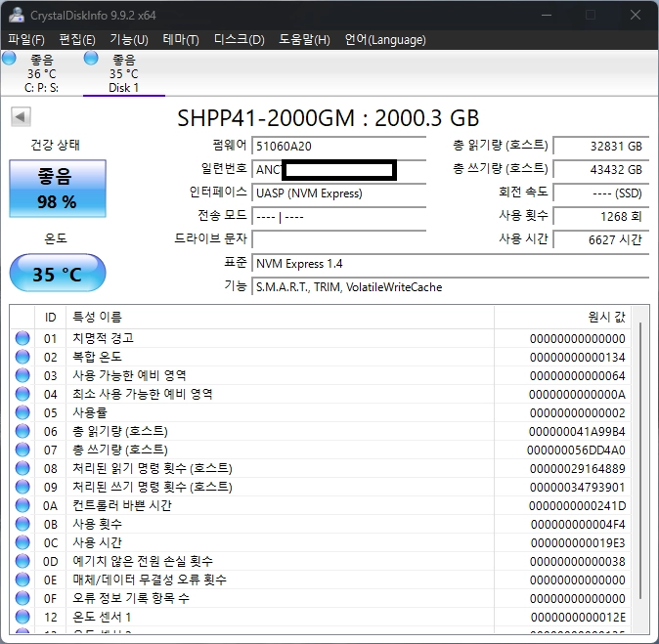Click the features field S.M.A.R.T., TRIM
This screenshot has height=644, width=659.
click(x=451, y=287)
